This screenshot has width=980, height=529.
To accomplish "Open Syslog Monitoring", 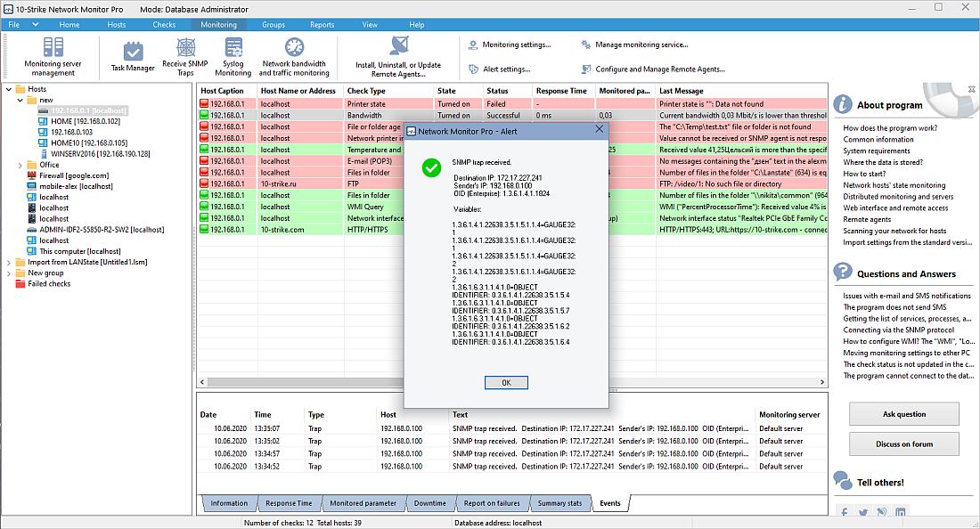I will [233, 57].
